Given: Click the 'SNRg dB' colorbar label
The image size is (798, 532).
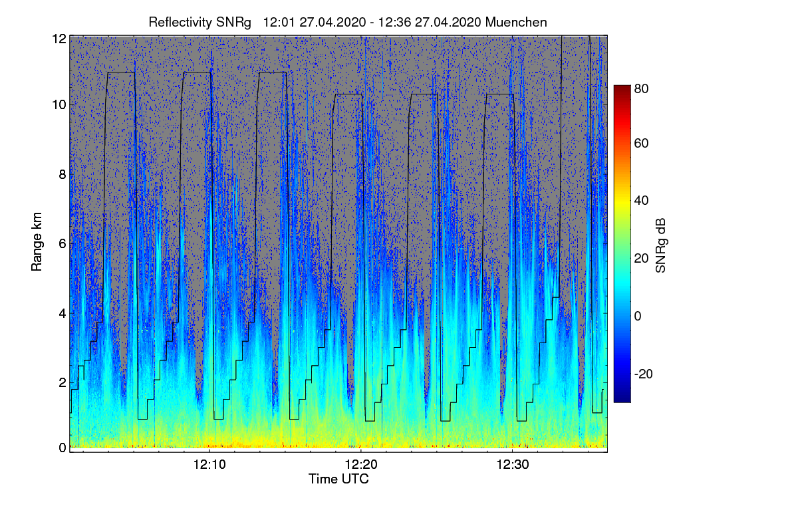Looking at the screenshot, I should pos(660,245).
